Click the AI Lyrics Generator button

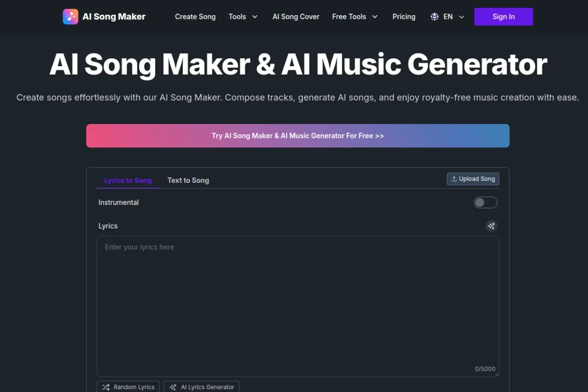tap(202, 387)
